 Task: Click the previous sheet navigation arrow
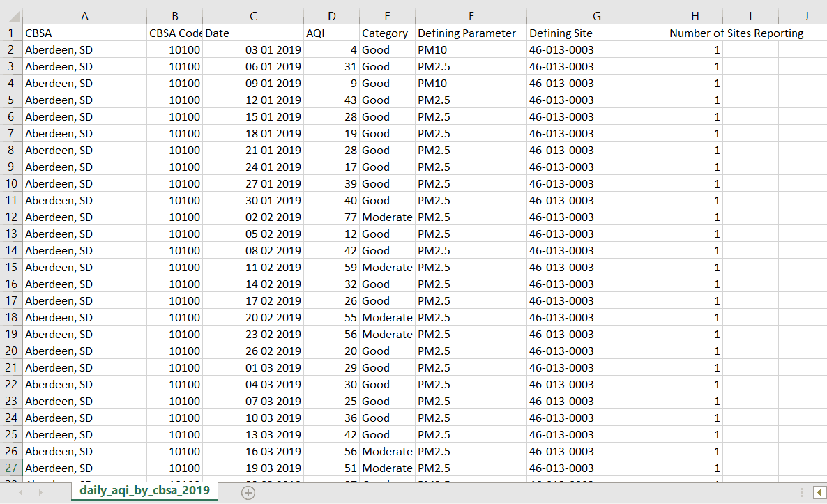pyautogui.click(x=20, y=492)
